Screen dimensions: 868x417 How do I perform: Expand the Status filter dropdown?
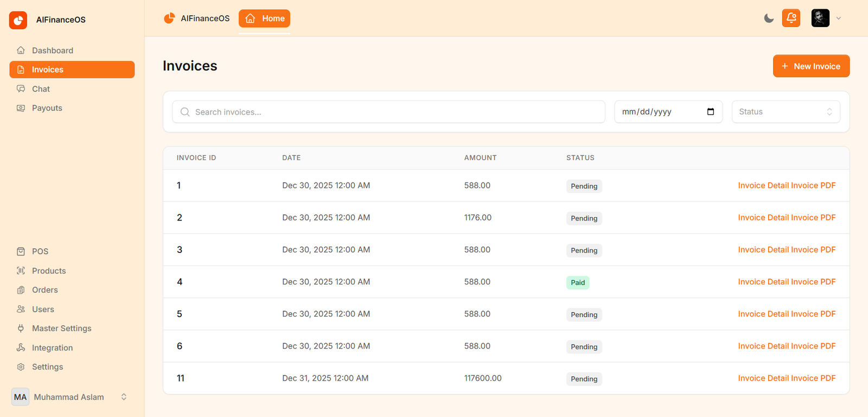click(786, 112)
